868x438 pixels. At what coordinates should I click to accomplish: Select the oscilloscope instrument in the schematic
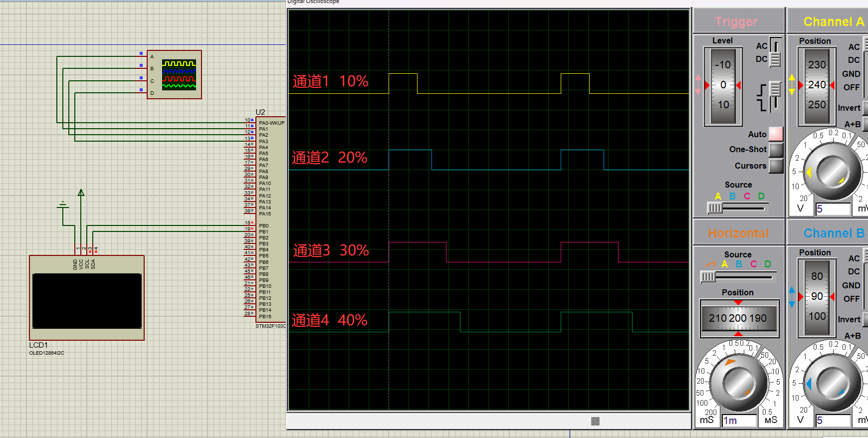174,74
